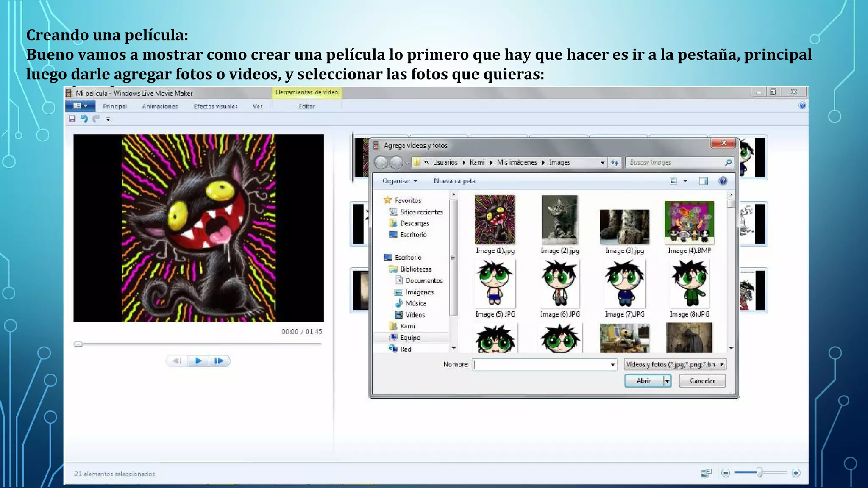Click the forward navigation button in dialog

click(396, 162)
